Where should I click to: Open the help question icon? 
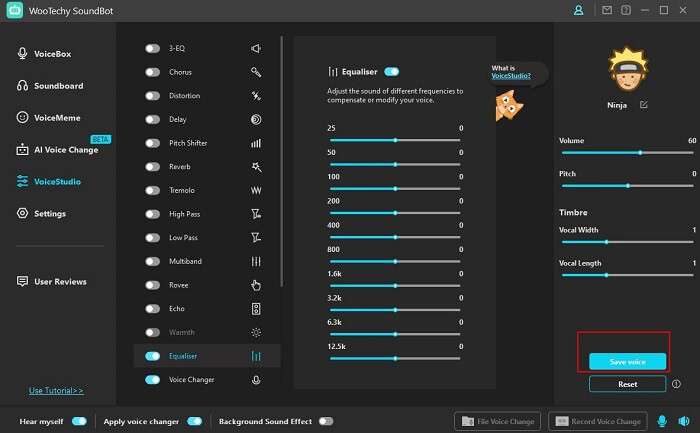click(x=626, y=10)
